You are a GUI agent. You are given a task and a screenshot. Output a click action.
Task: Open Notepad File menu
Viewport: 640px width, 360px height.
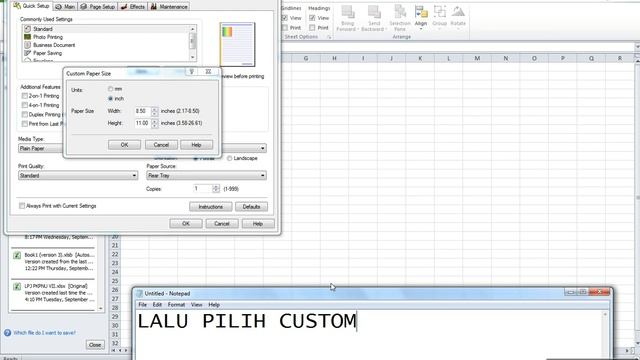142,305
